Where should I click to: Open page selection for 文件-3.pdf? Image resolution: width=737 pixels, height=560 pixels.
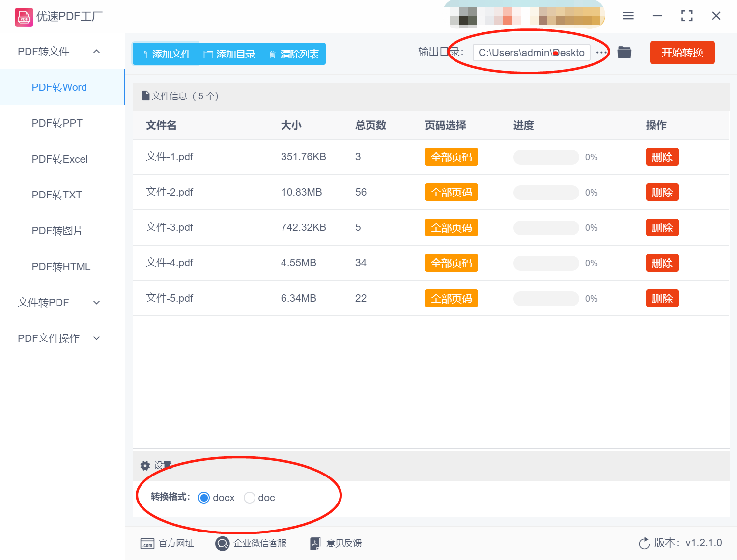tap(452, 228)
